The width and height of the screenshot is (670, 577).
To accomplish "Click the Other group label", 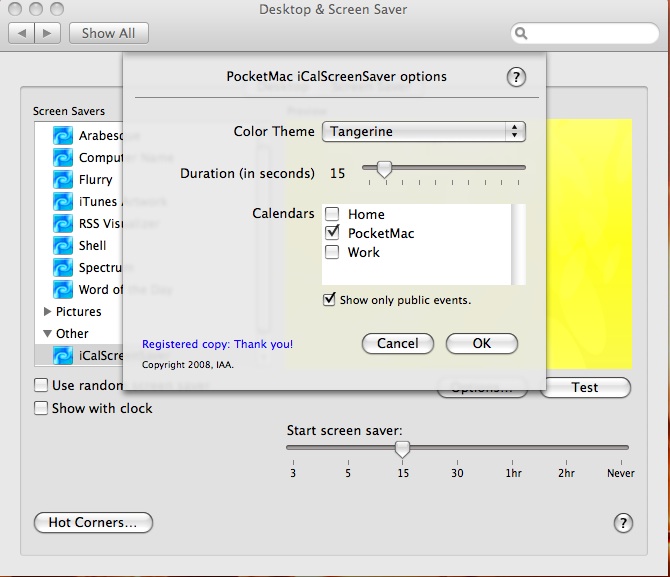I will (x=72, y=333).
